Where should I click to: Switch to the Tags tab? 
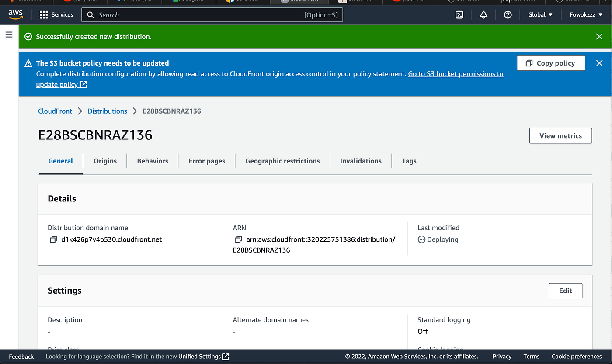[x=409, y=161]
